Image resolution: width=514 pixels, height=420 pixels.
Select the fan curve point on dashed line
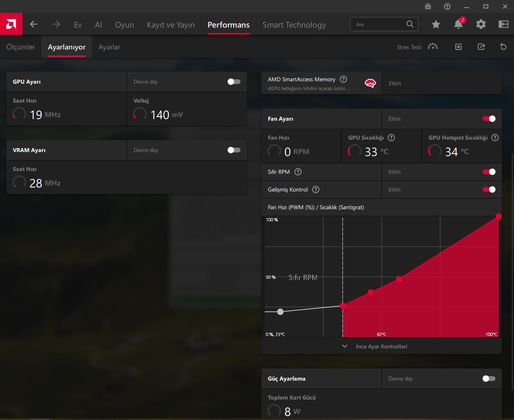point(343,306)
